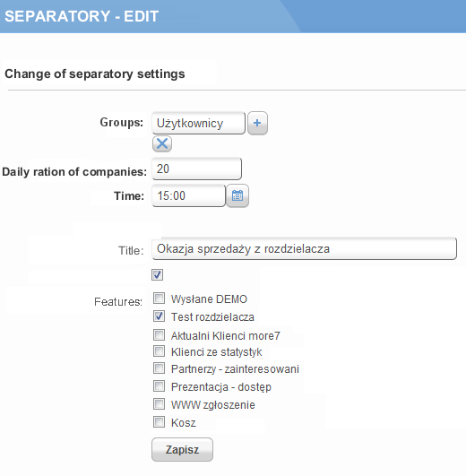Tick Partnerzy - zainteresowani checkbox
Screen dimensions: 466x476
click(159, 368)
